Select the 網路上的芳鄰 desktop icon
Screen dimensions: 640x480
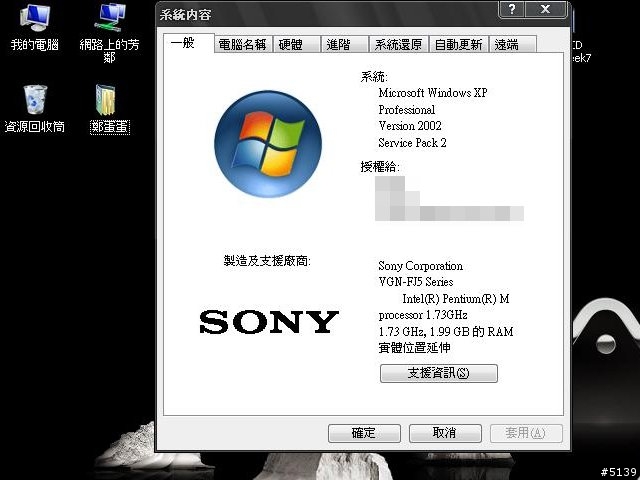109,33
